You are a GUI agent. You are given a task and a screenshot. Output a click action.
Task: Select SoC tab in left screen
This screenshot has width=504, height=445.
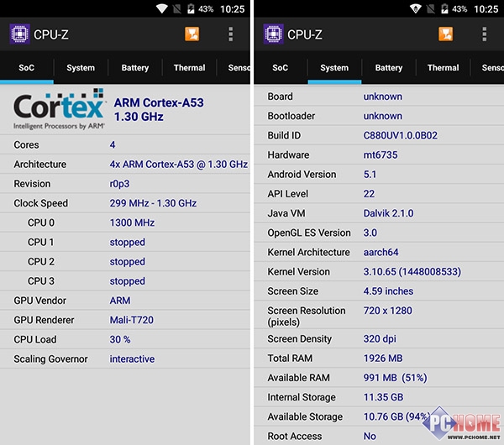[26, 68]
